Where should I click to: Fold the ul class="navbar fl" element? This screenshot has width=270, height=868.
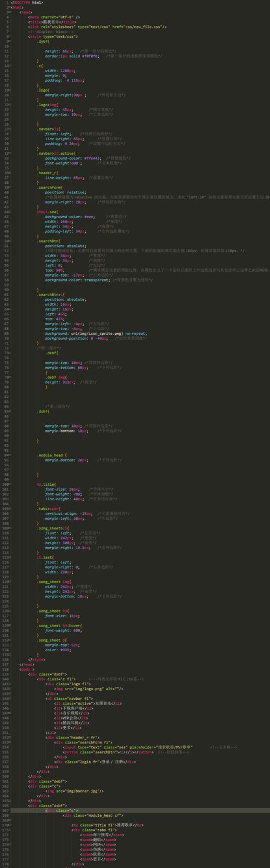pos(9,699)
